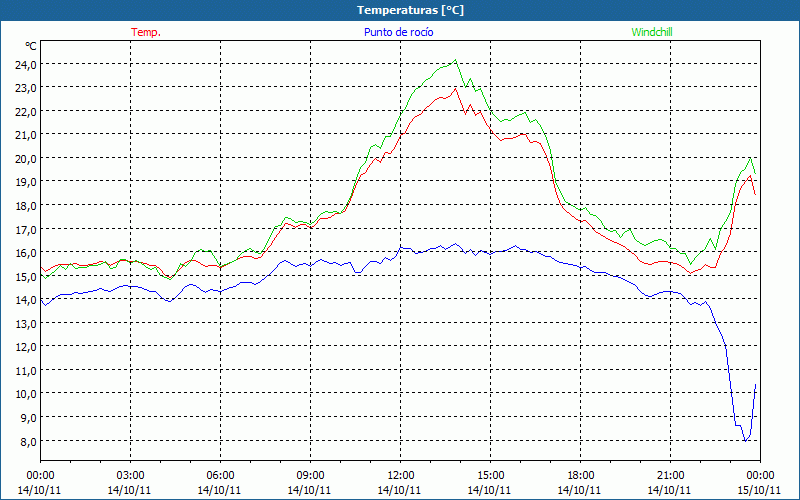Click the 15:00 time axis label
800x500 pixels.
coord(490,476)
